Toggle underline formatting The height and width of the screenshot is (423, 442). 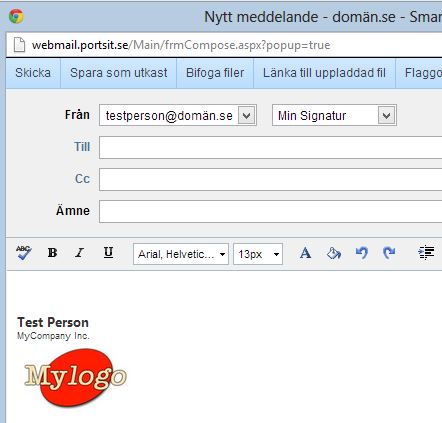[108, 253]
